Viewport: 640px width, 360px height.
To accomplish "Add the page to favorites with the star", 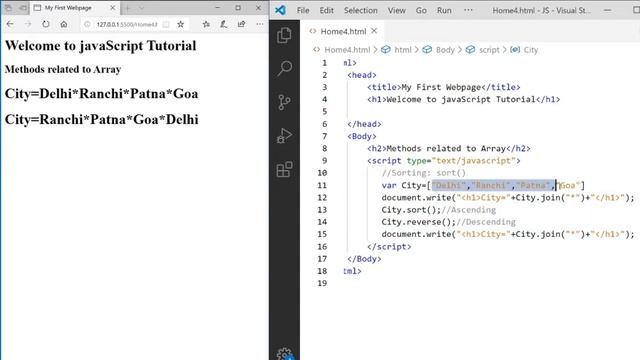I will [x=180, y=24].
